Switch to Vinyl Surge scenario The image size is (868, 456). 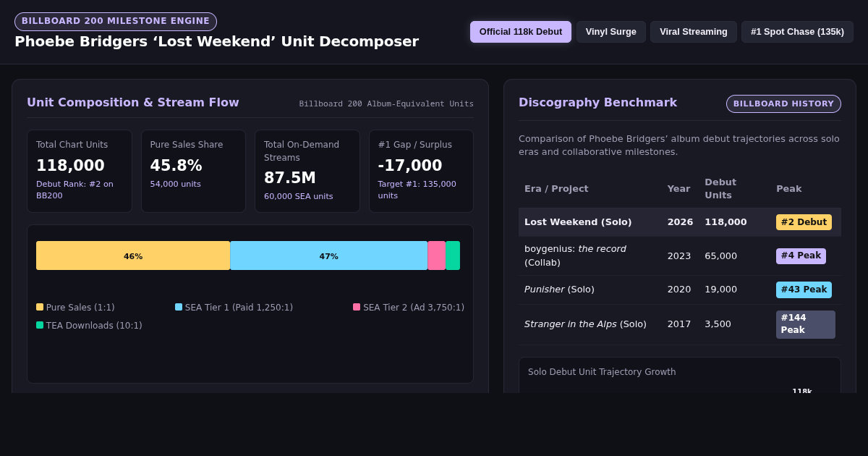[611, 32]
